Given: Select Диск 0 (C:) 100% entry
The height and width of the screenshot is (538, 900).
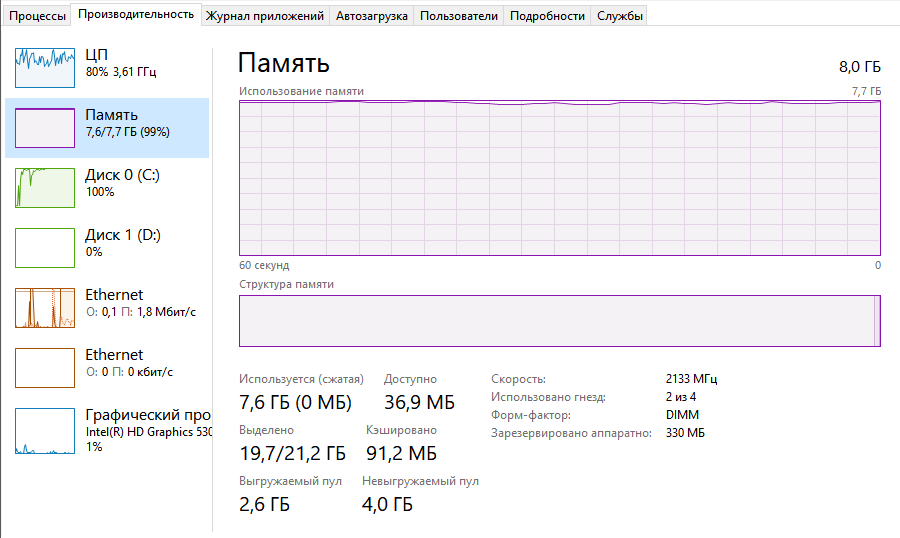Looking at the screenshot, I should point(122,182).
